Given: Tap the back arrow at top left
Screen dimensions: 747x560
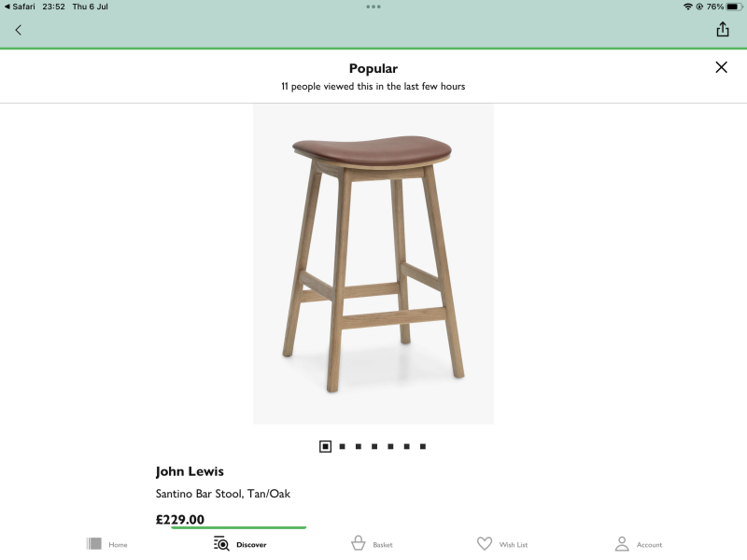Looking at the screenshot, I should (19, 29).
